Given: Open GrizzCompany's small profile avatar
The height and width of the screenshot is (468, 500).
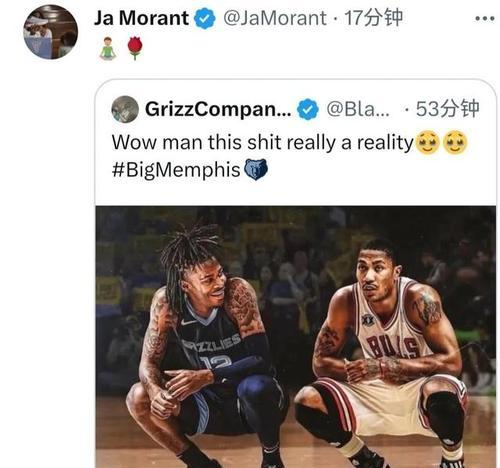Looking at the screenshot, I should (x=125, y=109).
